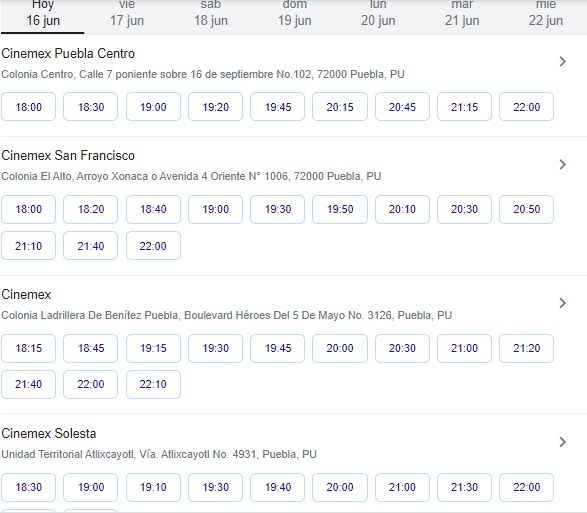The width and height of the screenshot is (587, 513).
Task: Open Cinemex Solesta theater name
Action: pos(49,434)
